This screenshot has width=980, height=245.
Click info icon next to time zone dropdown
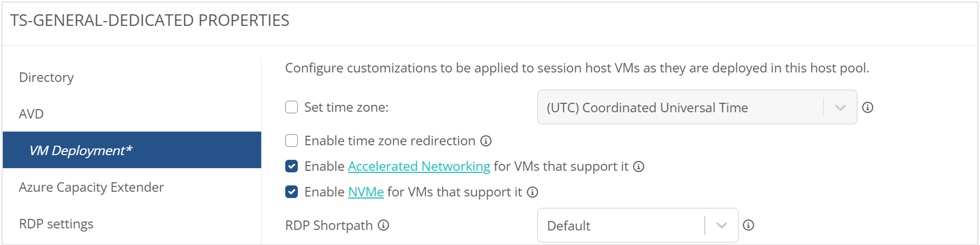point(867,108)
